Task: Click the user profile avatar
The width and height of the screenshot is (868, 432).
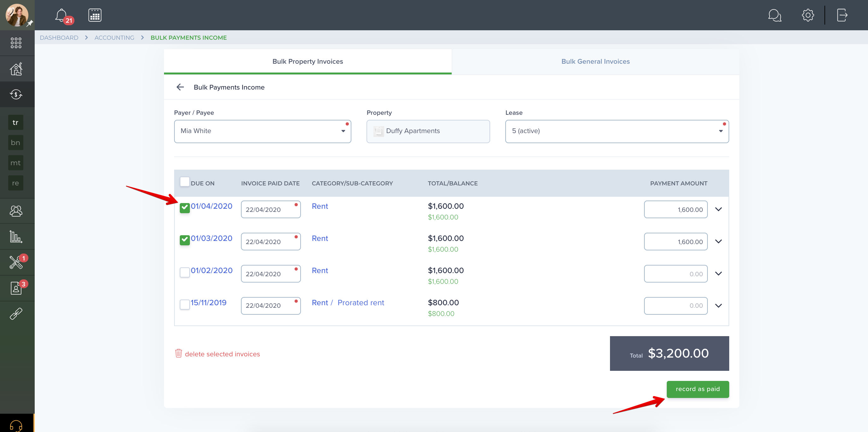Action: (17, 15)
